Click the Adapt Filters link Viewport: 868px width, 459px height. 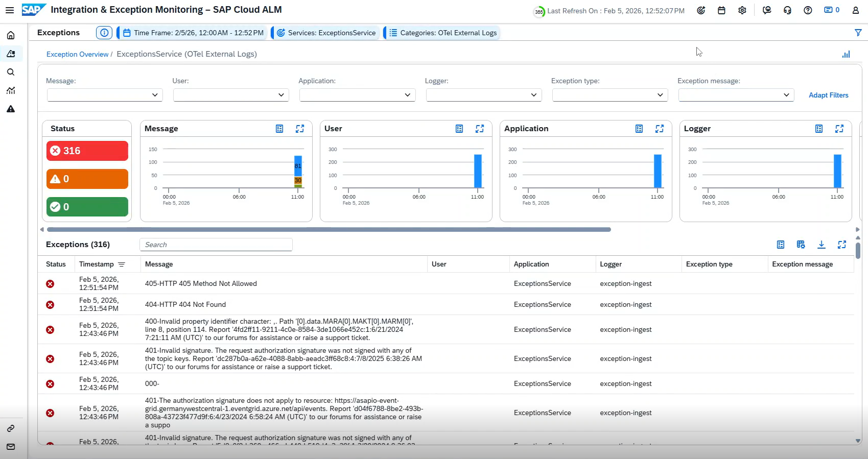click(828, 95)
